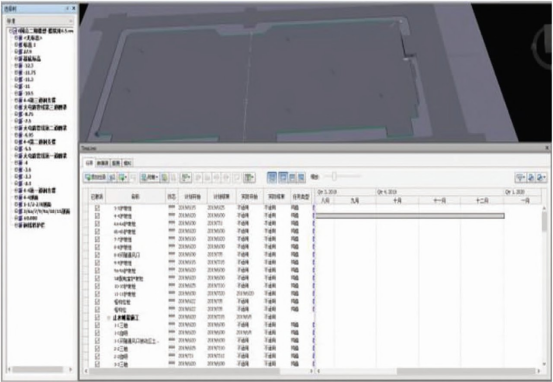Click Auto-Attach Using Rules icon
This screenshot has width=553, height=382.
coord(165,177)
